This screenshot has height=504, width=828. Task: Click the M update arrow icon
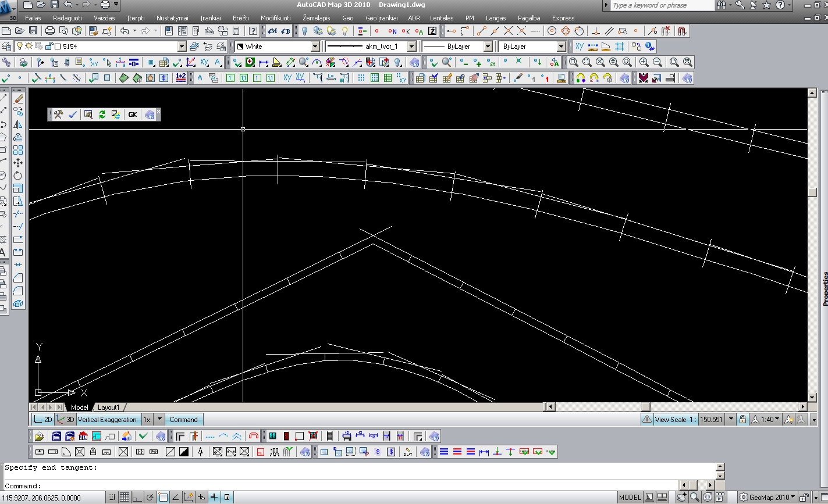272,31
